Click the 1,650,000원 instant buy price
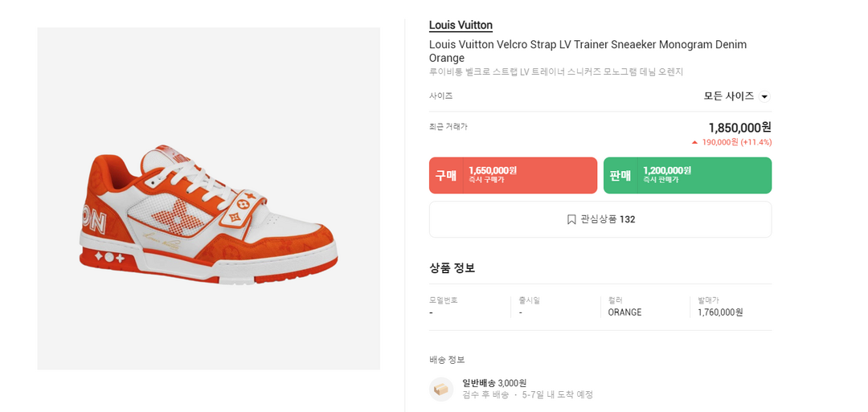The width and height of the screenshot is (868, 412). coord(492,170)
